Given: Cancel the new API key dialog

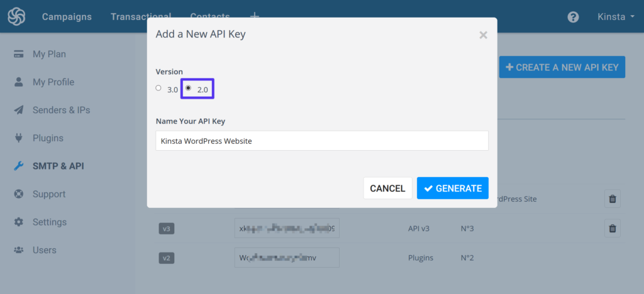Looking at the screenshot, I should click(x=387, y=188).
